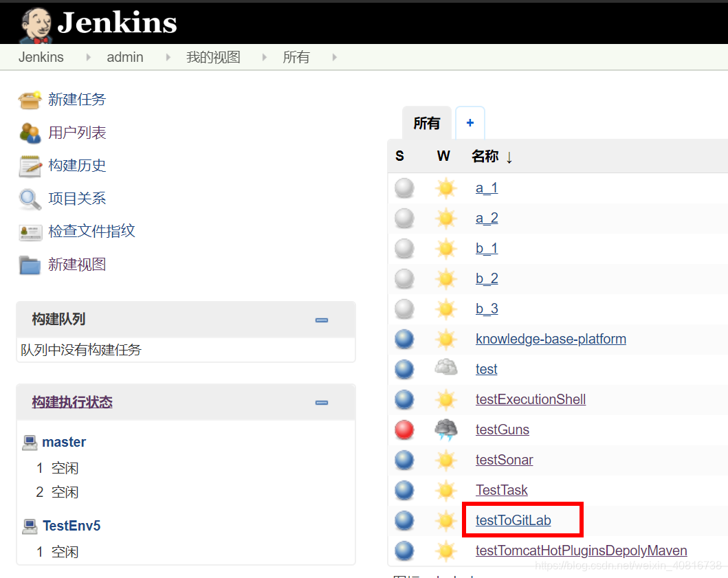Open the master node link
The image size is (728, 578).
[x=64, y=442]
